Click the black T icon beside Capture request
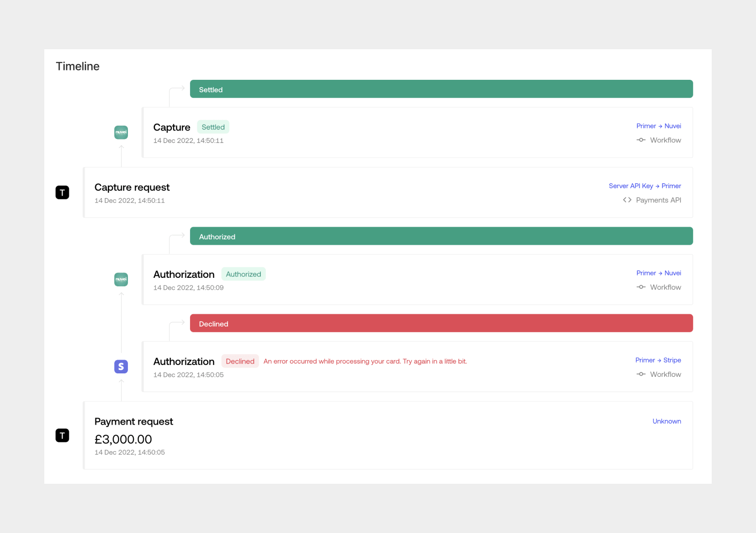The height and width of the screenshot is (533, 756). tap(62, 193)
